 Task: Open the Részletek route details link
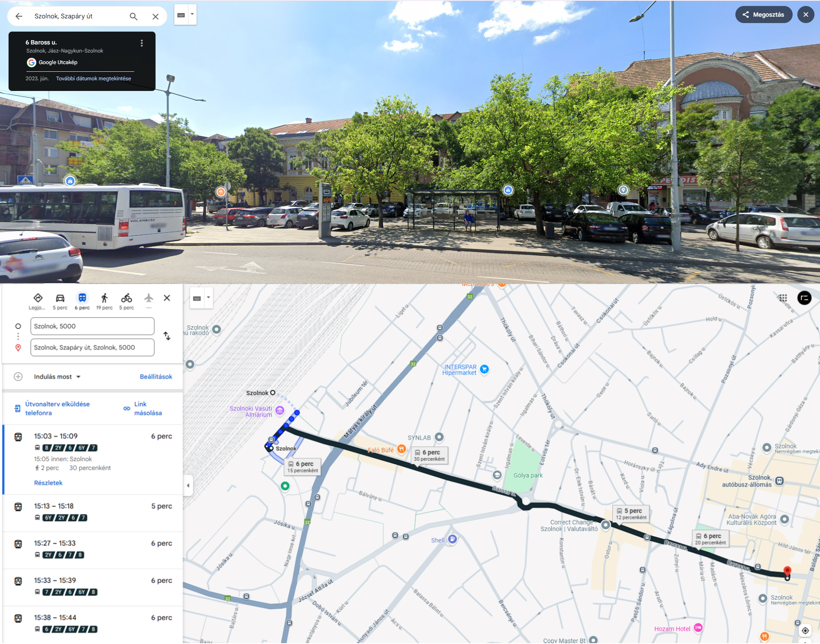(48, 483)
